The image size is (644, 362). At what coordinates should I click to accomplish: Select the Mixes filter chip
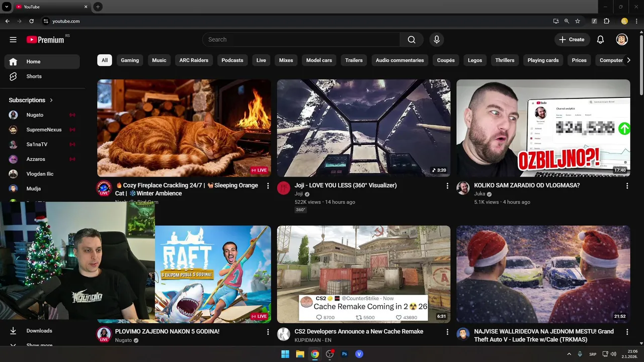286,60
